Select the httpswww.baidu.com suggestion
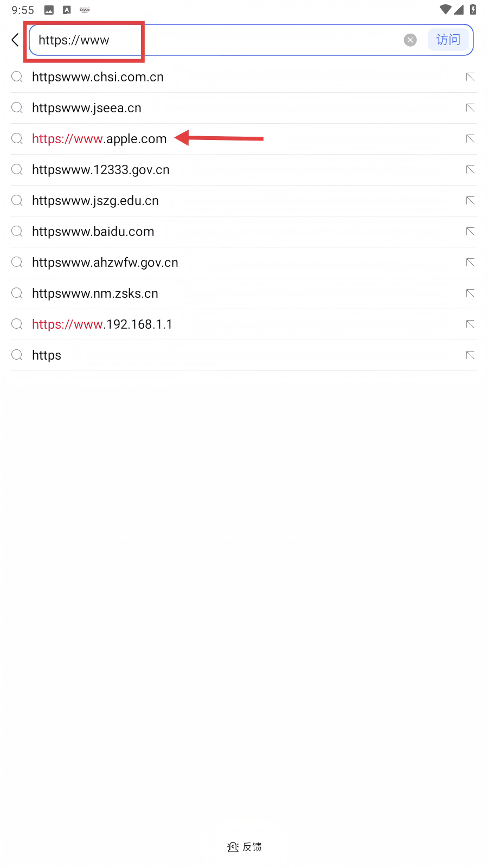 [93, 232]
